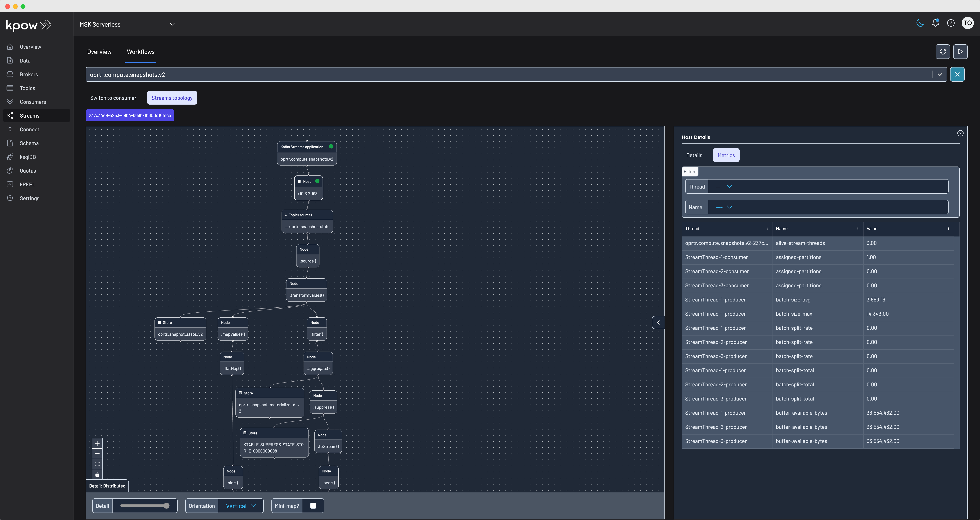Click the Detail level slider
The image size is (980, 520).
pos(145,505)
